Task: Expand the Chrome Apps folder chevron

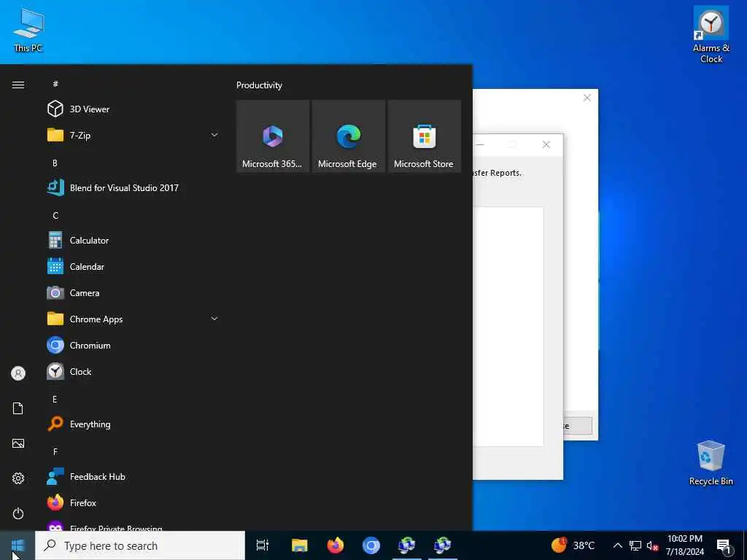Action: coord(214,319)
